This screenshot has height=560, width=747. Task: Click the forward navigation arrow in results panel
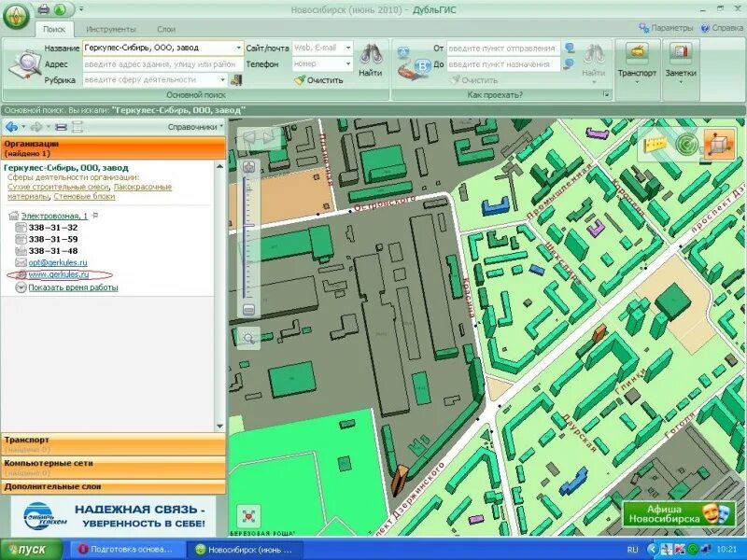[x=36, y=127]
